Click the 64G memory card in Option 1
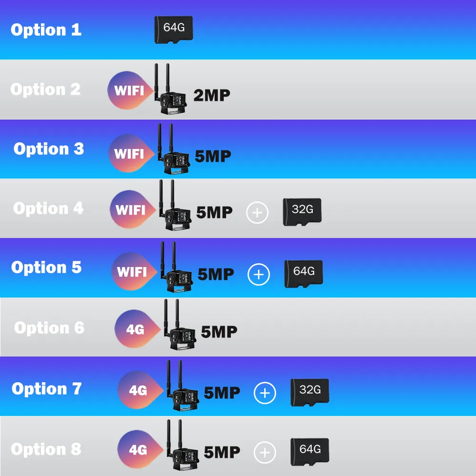The image size is (476, 476). 173,30
